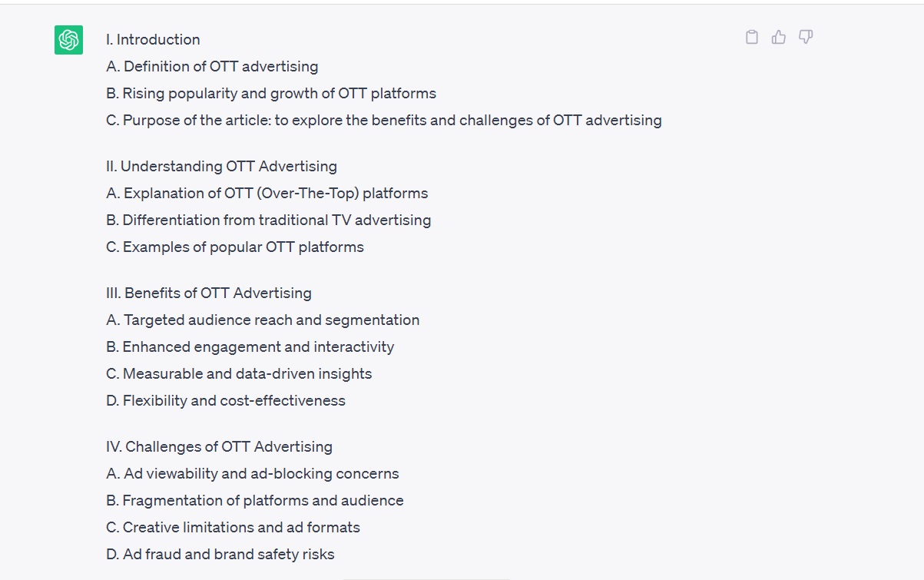Give the response a thumbs up
This screenshot has height=580, width=924.
(x=779, y=37)
